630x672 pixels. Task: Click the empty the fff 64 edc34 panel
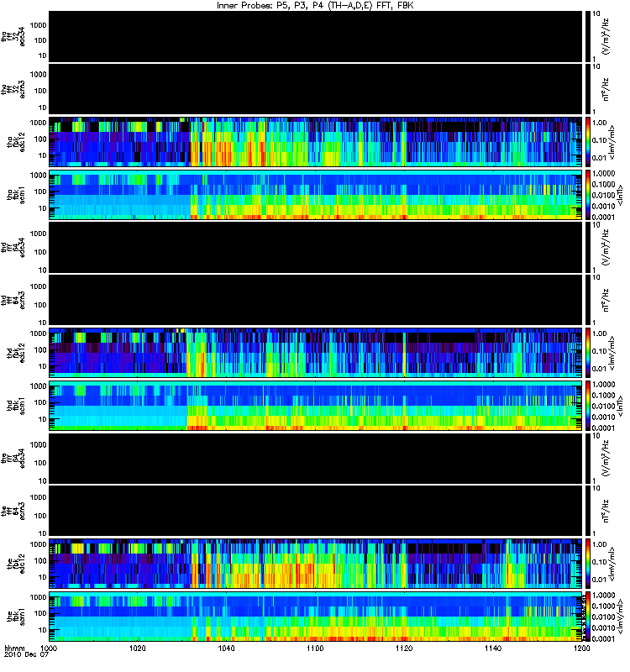(x=316, y=459)
